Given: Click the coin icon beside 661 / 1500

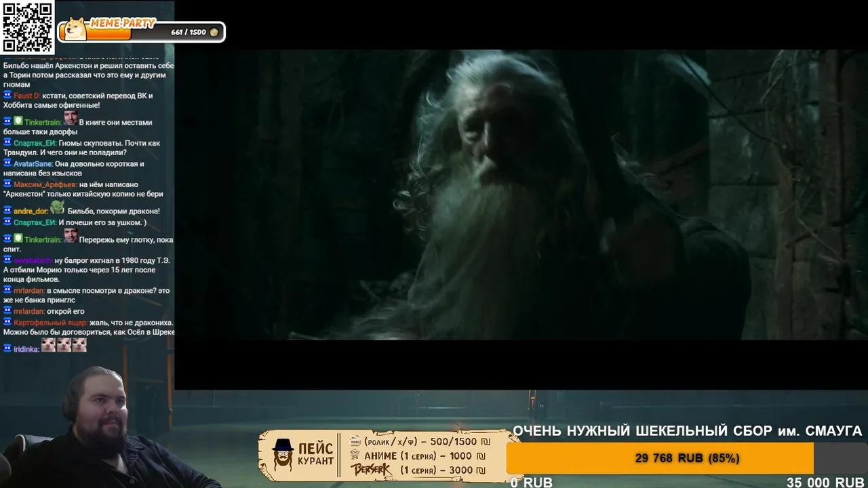Looking at the screenshot, I should (214, 32).
